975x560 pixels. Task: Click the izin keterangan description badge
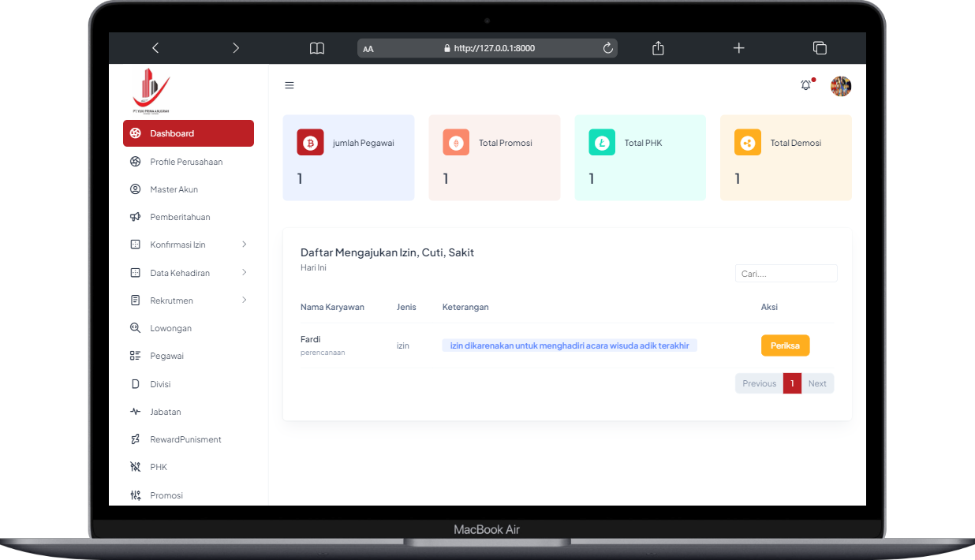(570, 345)
